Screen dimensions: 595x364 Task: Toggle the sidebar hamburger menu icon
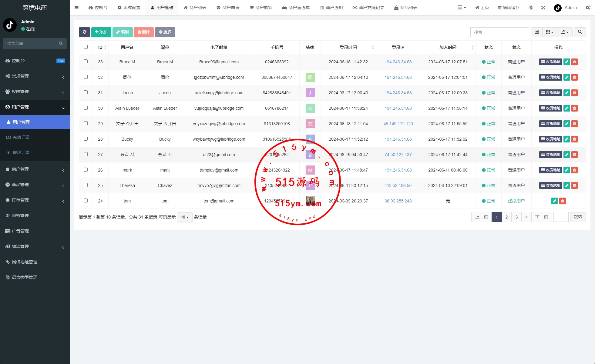click(76, 8)
